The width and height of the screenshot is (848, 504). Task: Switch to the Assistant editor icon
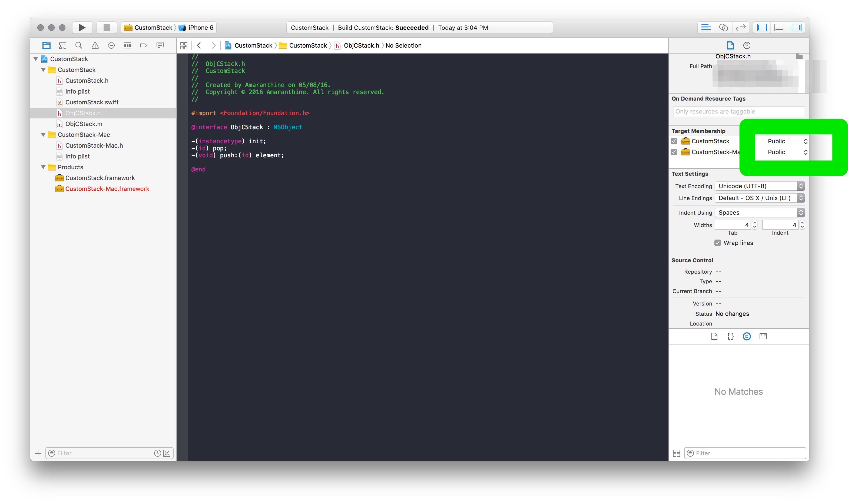pos(723,28)
